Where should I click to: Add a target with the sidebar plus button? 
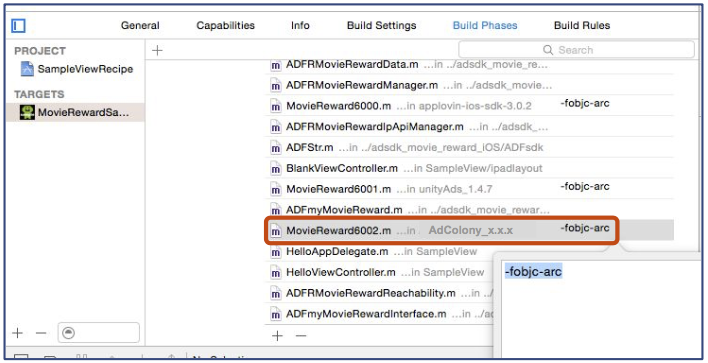coord(18,333)
